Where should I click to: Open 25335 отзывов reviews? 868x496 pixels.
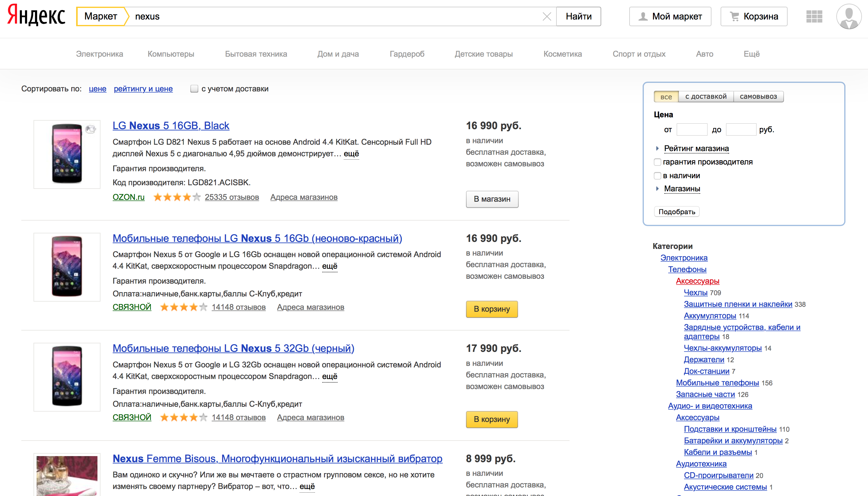coord(231,197)
